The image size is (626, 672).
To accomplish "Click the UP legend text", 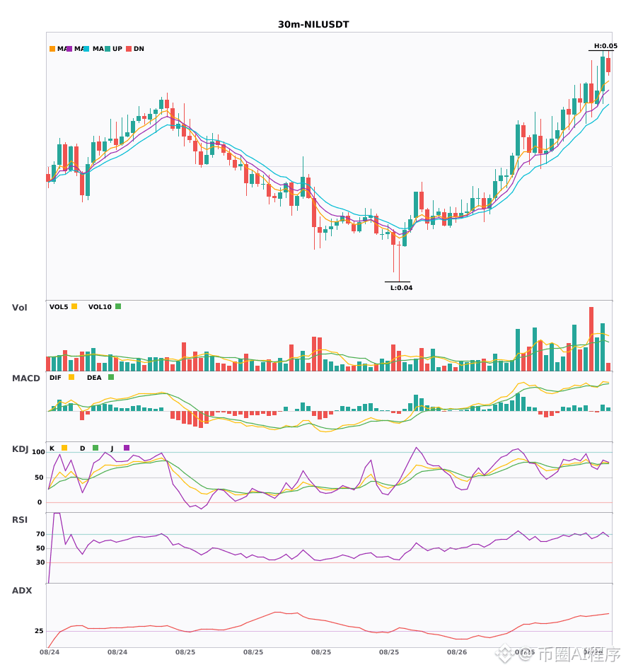I will point(117,49).
